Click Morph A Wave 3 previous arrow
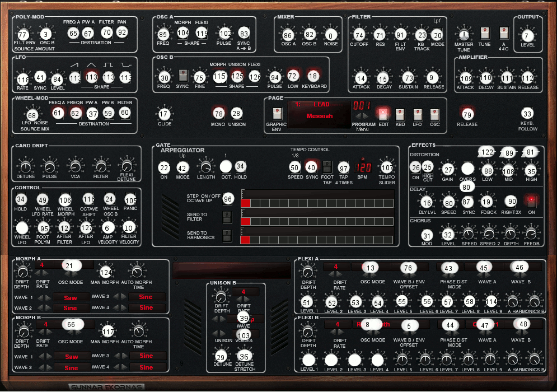The image size is (557, 392). click(x=116, y=296)
